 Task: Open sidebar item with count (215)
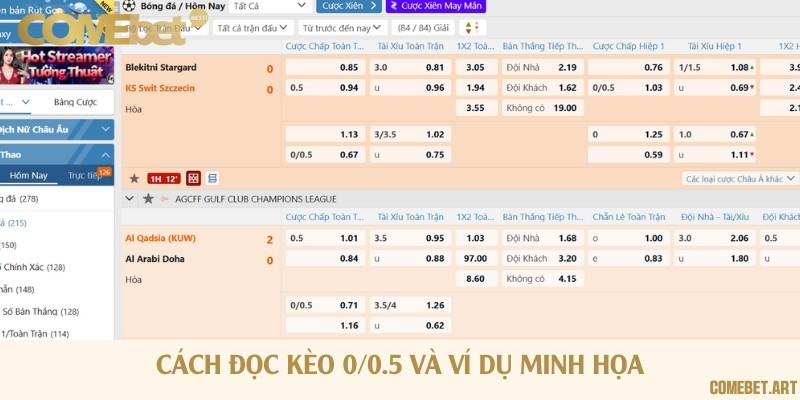point(57,223)
